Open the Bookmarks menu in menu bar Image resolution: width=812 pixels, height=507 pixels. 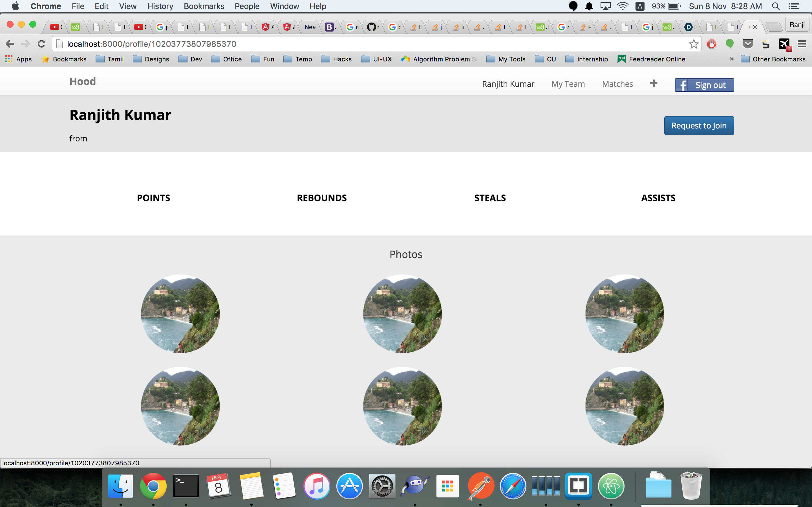(204, 6)
